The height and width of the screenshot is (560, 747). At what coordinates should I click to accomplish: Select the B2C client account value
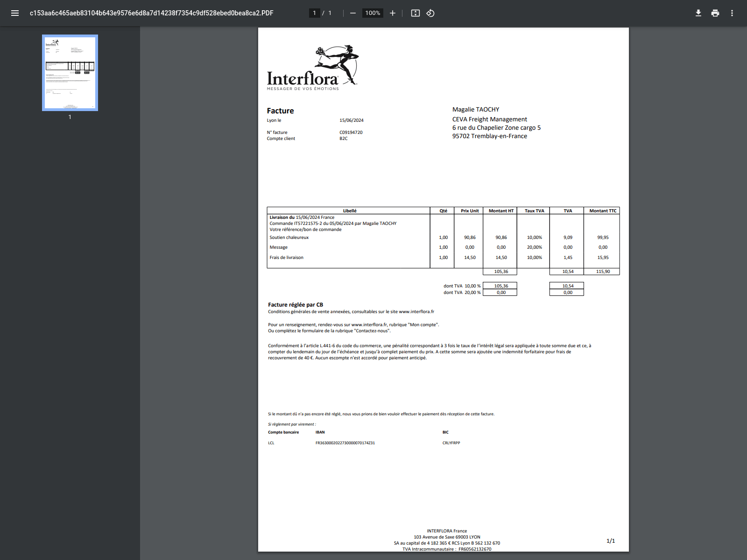pyautogui.click(x=344, y=139)
